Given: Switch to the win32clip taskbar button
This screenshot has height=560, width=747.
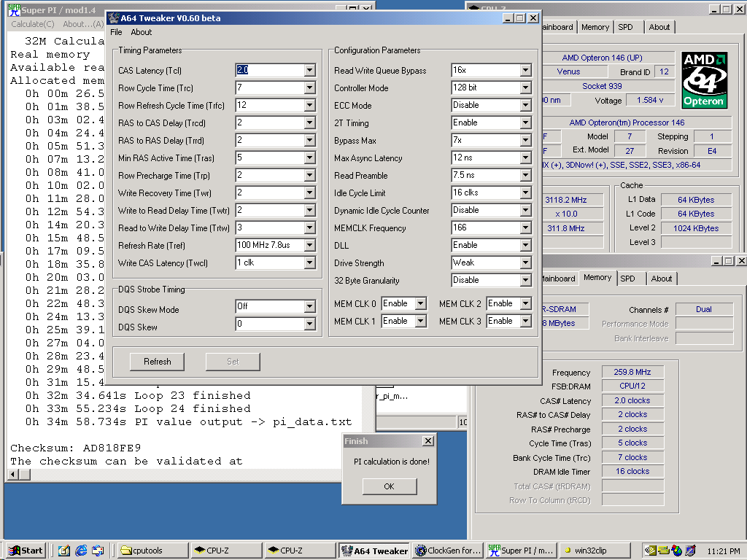Looking at the screenshot, I should (595, 551).
